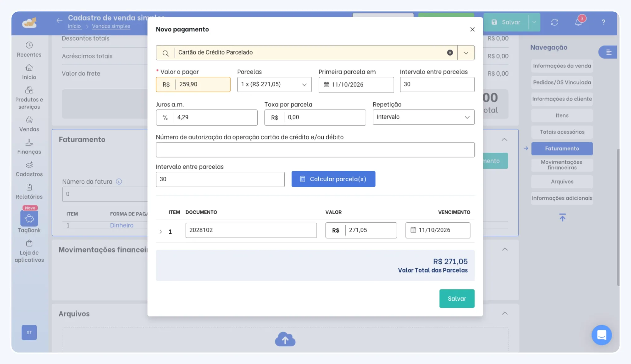Click the cloud upload icon in Arquivos
The width and height of the screenshot is (631, 364).
click(285, 339)
